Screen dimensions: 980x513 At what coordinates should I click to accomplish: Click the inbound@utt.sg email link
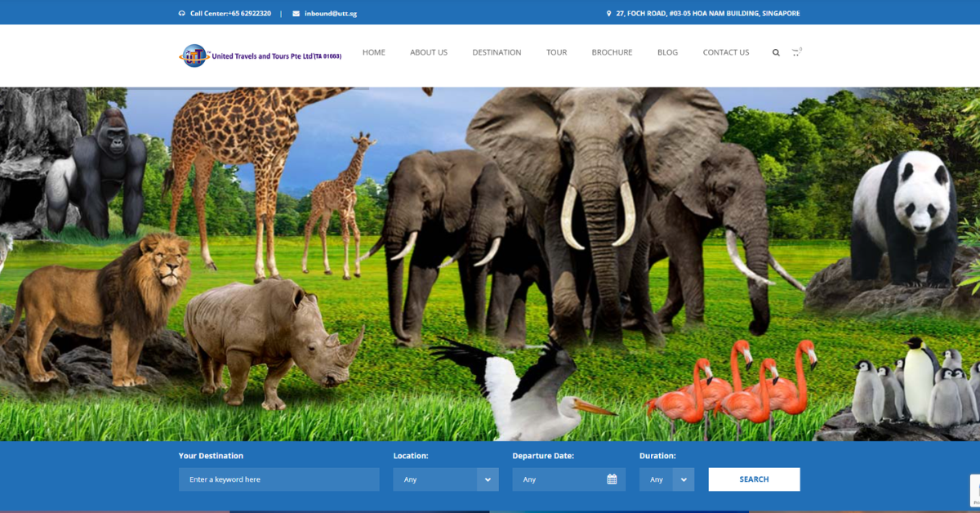click(331, 13)
